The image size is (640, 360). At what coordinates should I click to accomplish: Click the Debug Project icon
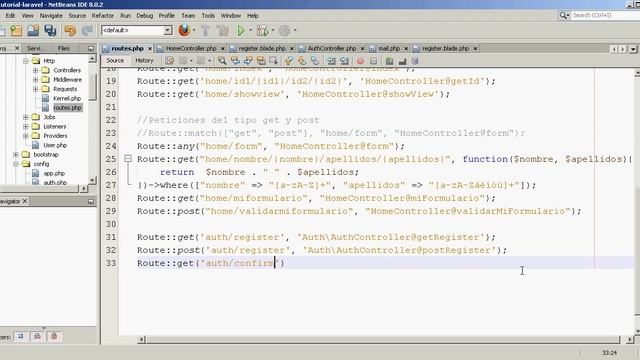point(262,31)
